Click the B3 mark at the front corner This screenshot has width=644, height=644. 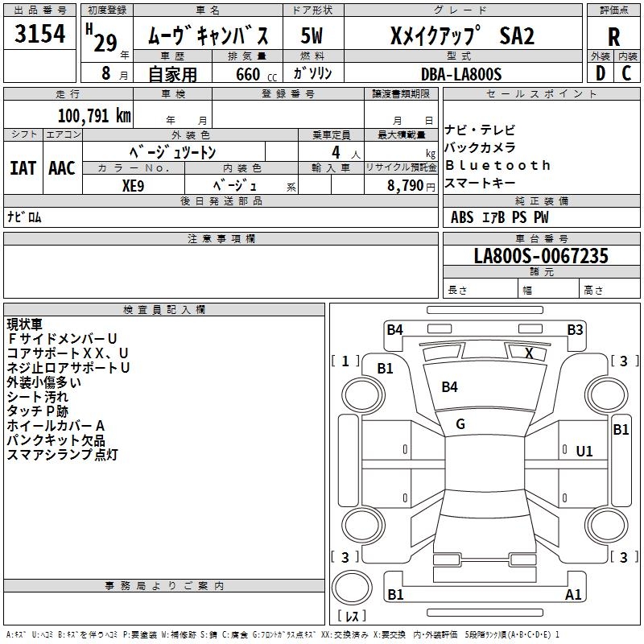click(x=575, y=329)
